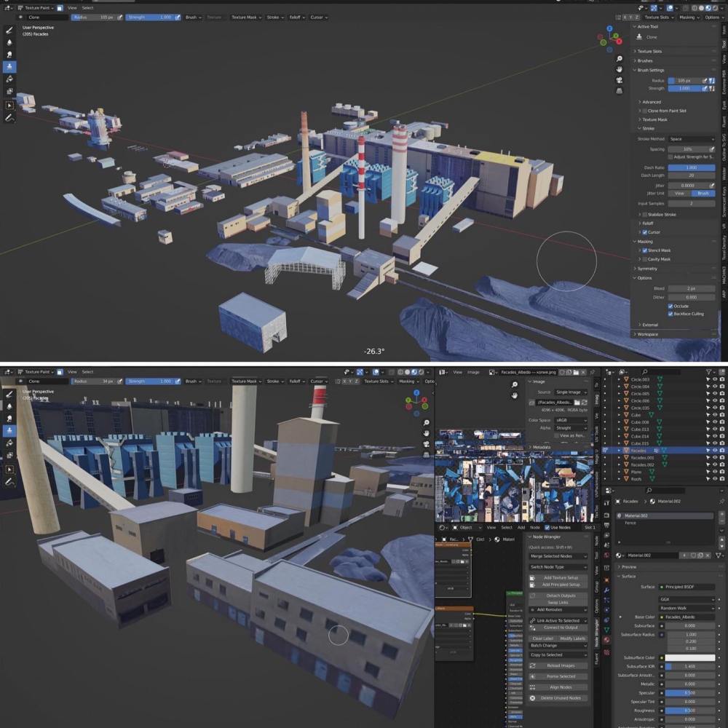The image size is (728, 728).
Task: Adjust the Roughness slider in material
Action: 690,711
